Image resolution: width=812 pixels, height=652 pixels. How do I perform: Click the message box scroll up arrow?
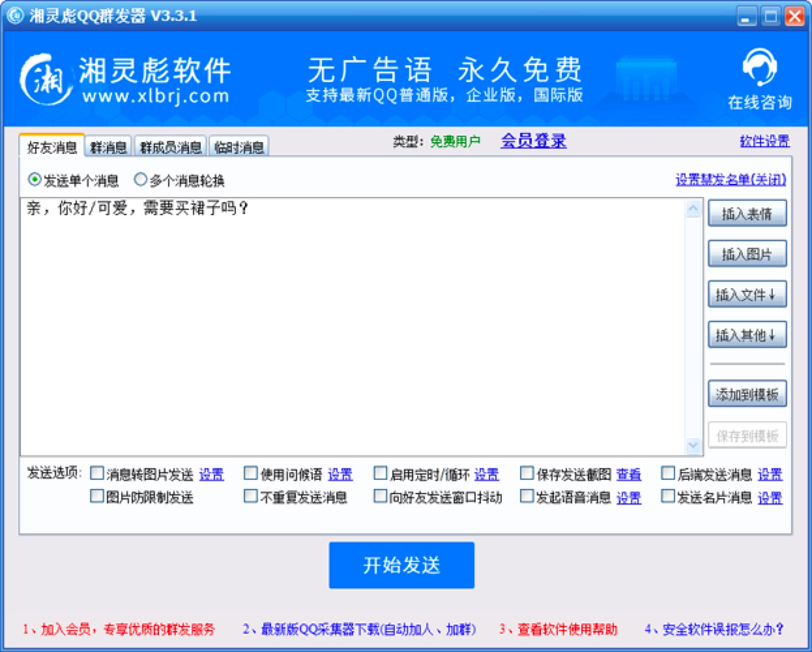[693, 209]
